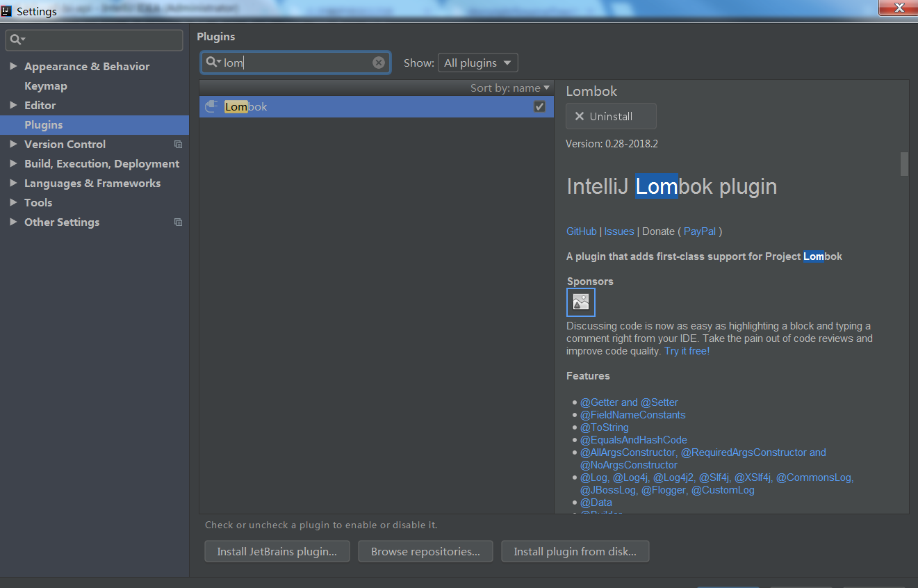Click the broken sponsor image thumbnail
The height and width of the screenshot is (588, 918).
pyautogui.click(x=581, y=302)
